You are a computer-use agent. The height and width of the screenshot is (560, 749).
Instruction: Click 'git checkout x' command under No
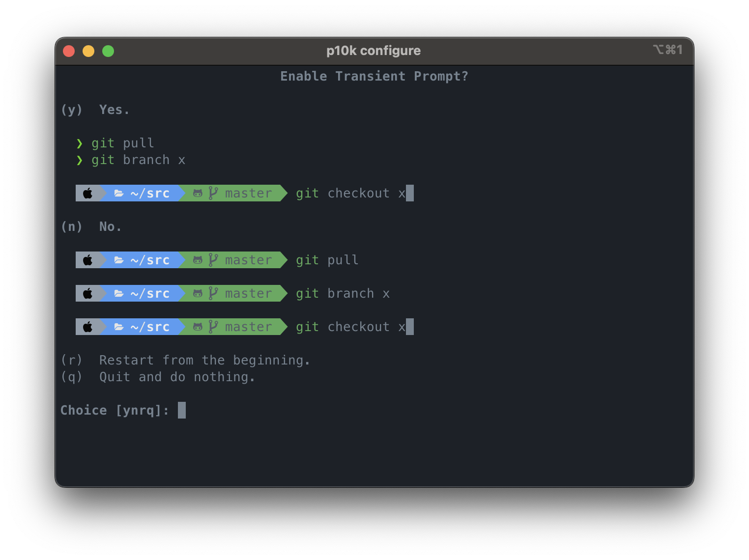coord(351,327)
